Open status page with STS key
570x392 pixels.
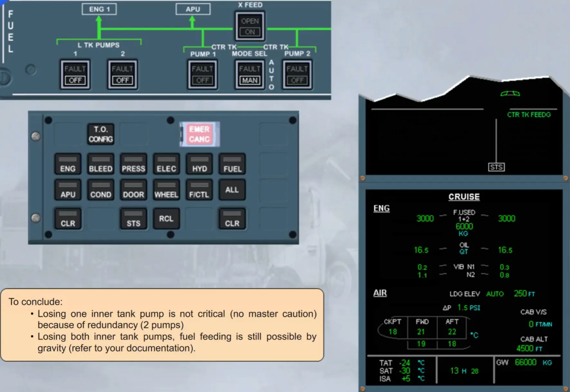134,219
